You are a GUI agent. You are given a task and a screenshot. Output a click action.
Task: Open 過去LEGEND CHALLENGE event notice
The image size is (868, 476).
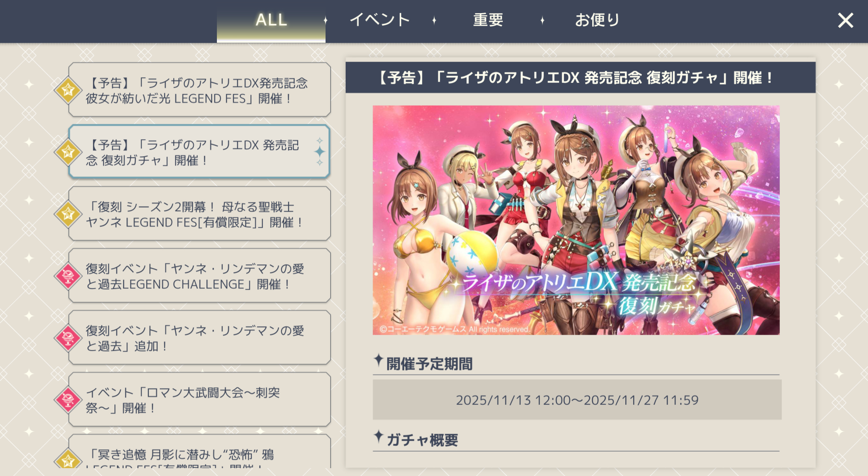coord(199,276)
